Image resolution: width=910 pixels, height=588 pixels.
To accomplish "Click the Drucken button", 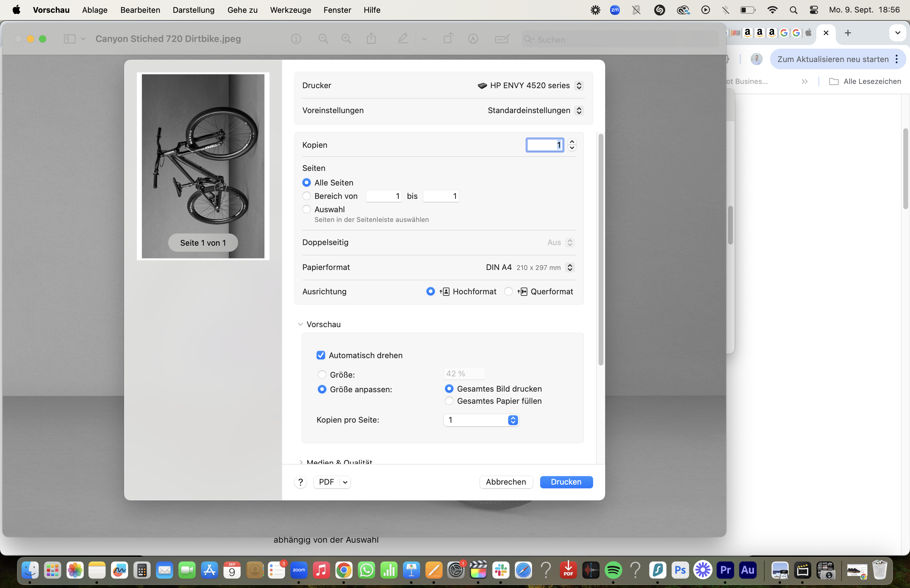I will pyautogui.click(x=566, y=482).
